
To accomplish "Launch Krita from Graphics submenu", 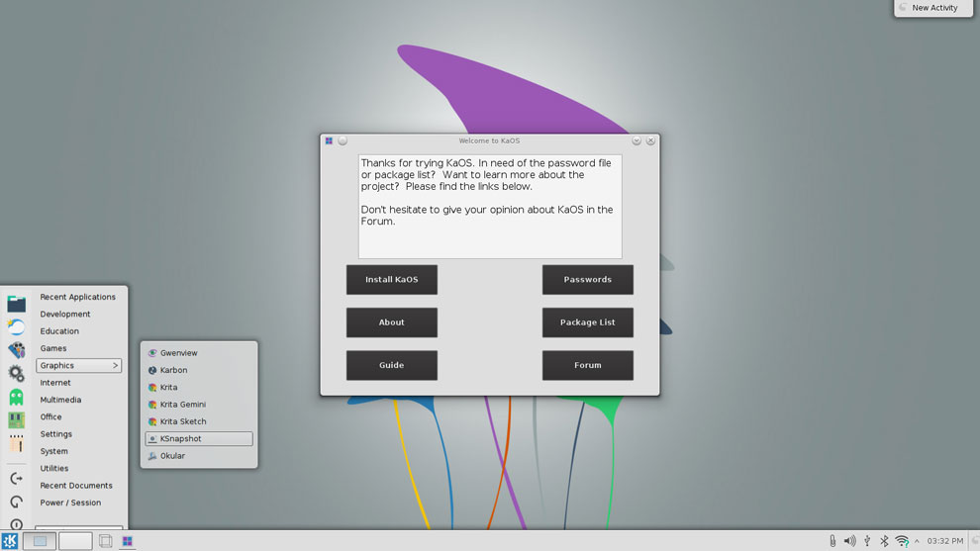I will pos(199,388).
